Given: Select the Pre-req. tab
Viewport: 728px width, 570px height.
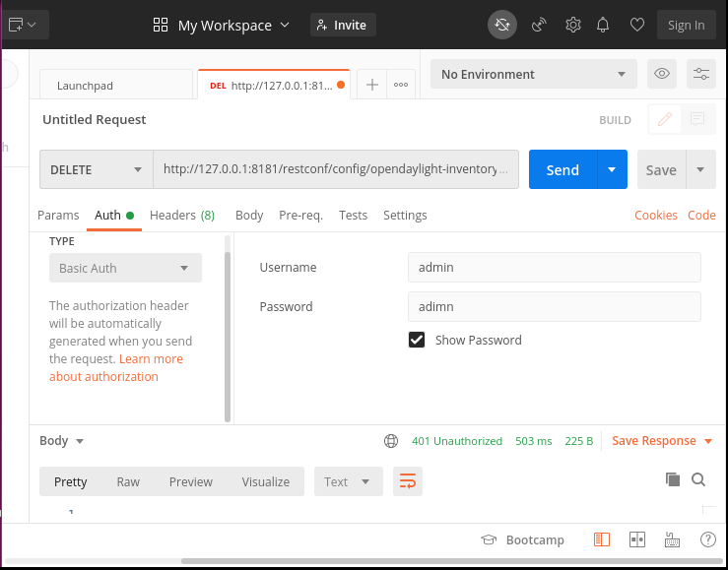Looking at the screenshot, I should [300, 215].
